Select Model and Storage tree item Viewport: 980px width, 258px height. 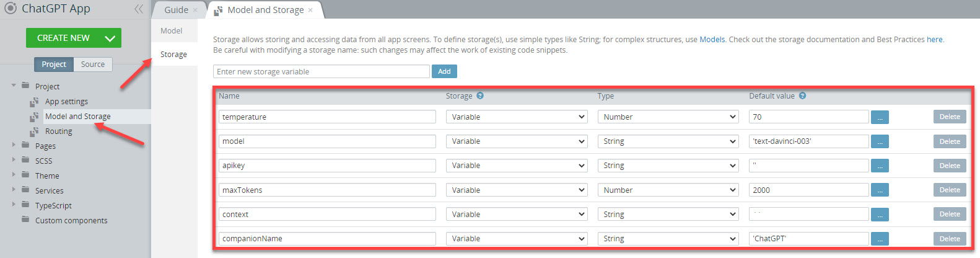[x=78, y=117]
